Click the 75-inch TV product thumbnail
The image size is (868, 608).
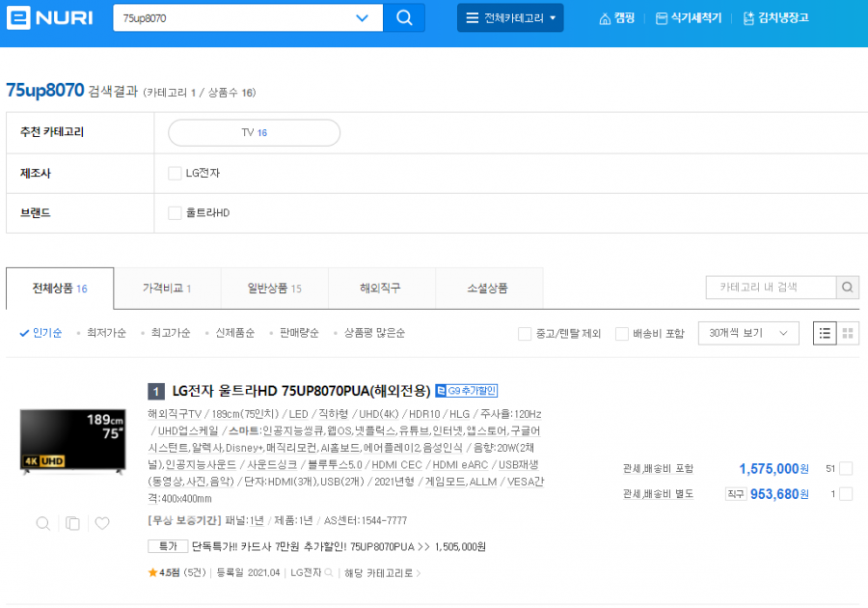72,441
